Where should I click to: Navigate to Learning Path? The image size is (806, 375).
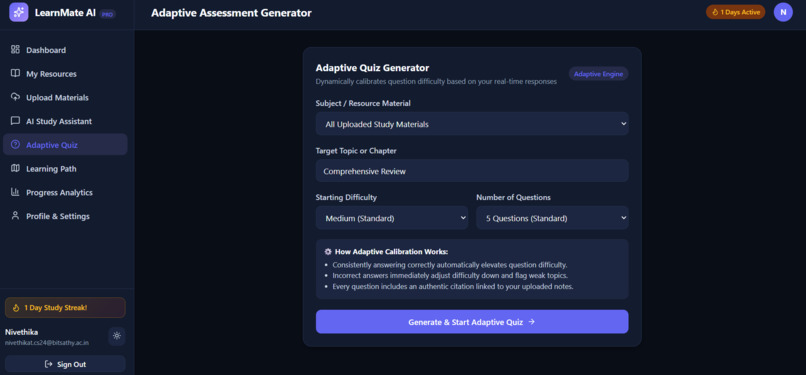[x=65, y=168]
